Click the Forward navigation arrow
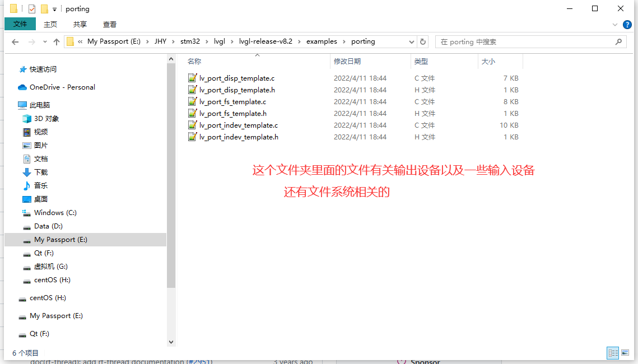 pos(31,42)
